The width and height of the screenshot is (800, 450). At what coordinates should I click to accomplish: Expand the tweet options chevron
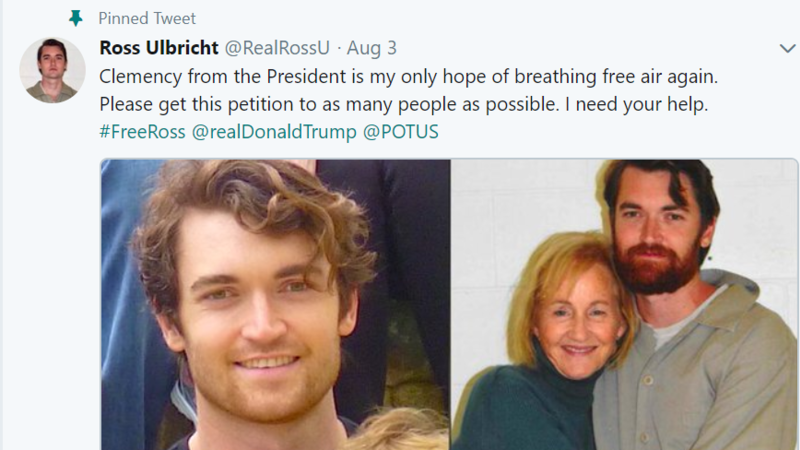(787, 48)
